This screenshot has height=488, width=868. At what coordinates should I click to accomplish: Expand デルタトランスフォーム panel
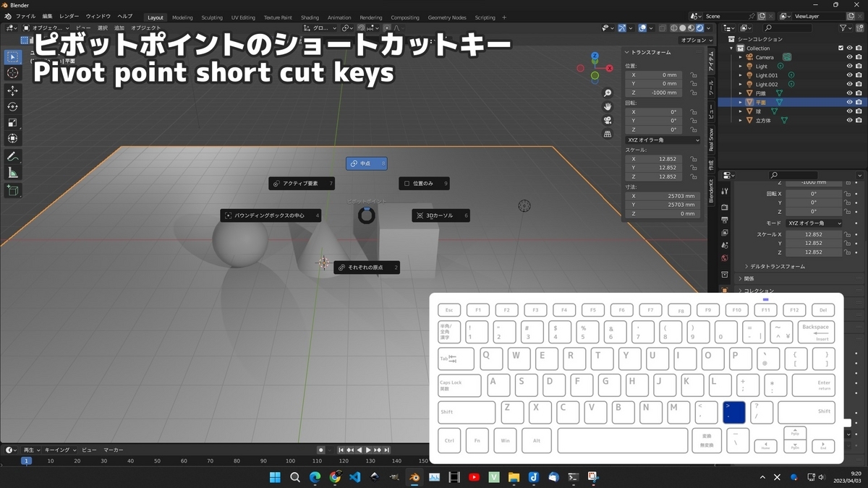(x=777, y=267)
